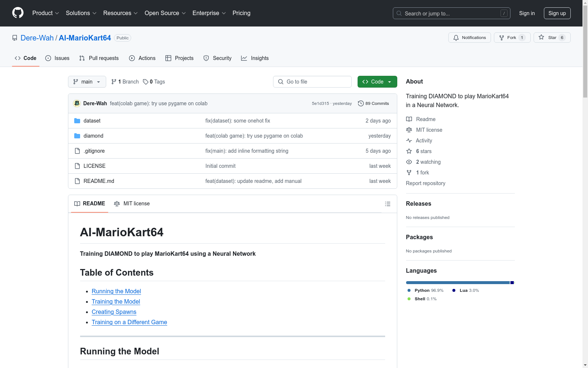Viewport: 588px width, 368px height.
Task: Expand the green Code dropdown button
Action: [377, 82]
